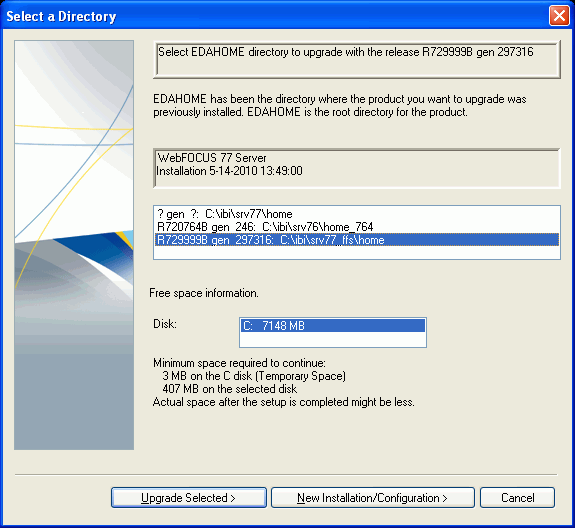
Task: Click the EDAHOME root directory description paragraph
Action: [340, 105]
